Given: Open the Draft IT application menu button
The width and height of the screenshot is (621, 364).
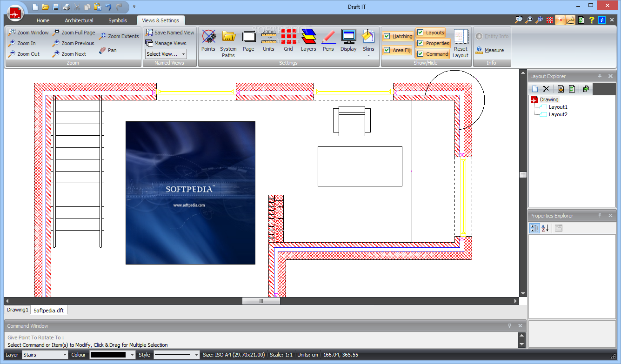Looking at the screenshot, I should (15, 13).
